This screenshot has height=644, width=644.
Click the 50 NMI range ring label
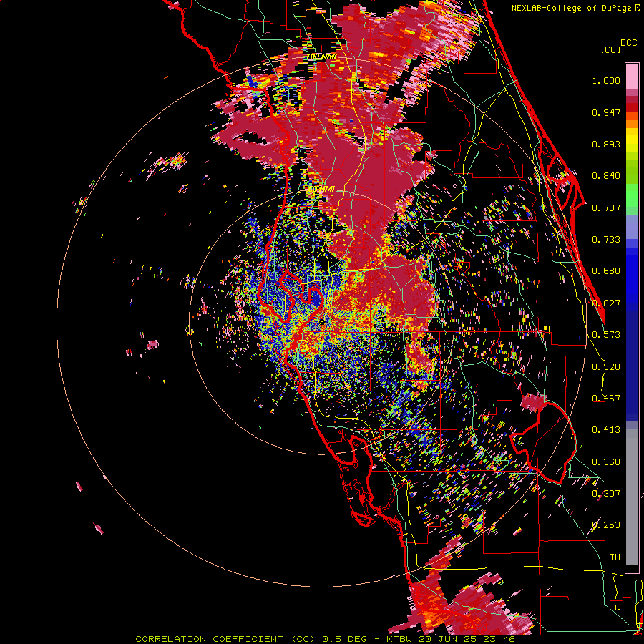(x=323, y=190)
